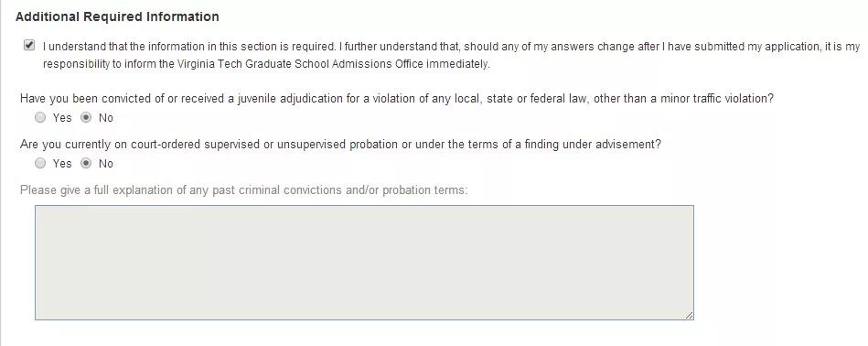The width and height of the screenshot is (868, 346).
Task: Click the textarea resize grip corner
Action: click(x=689, y=315)
